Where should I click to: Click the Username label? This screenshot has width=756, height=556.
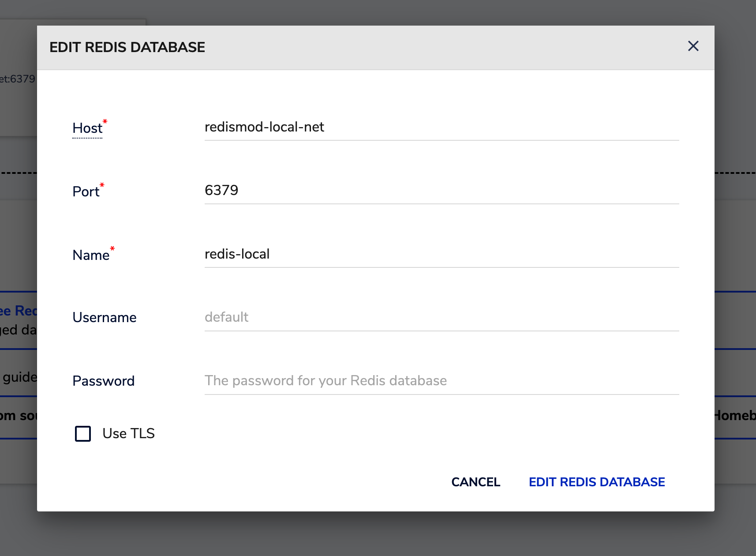point(105,318)
